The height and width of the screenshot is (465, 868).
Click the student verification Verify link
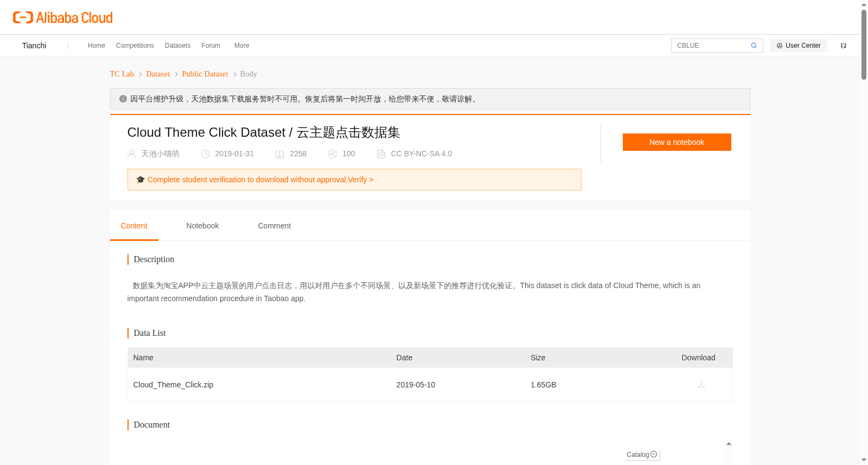click(x=361, y=180)
